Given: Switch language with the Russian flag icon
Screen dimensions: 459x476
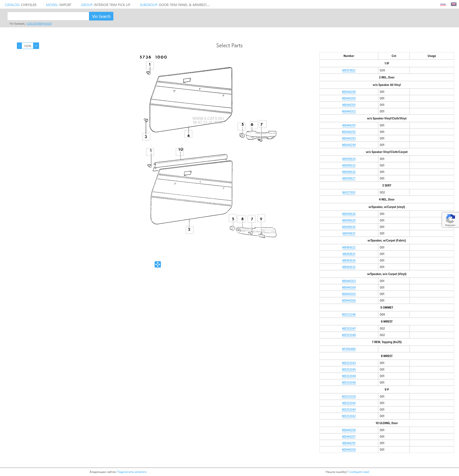Looking at the screenshot, I should click(443, 4).
